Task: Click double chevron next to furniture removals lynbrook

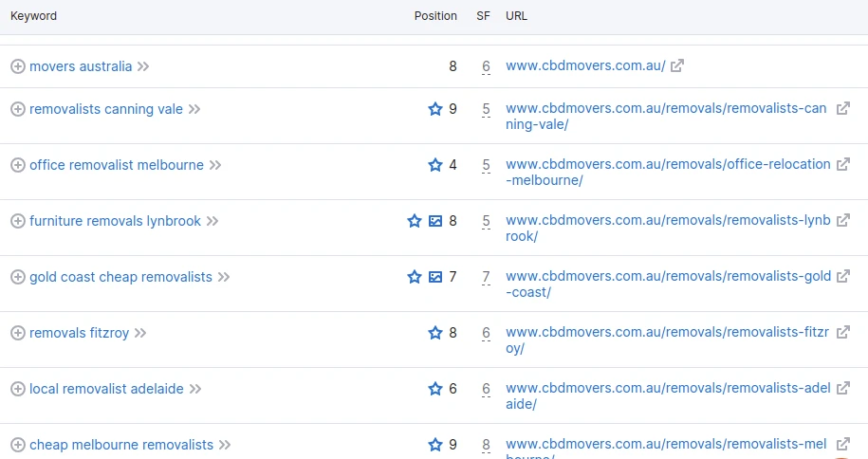Action: pos(212,221)
